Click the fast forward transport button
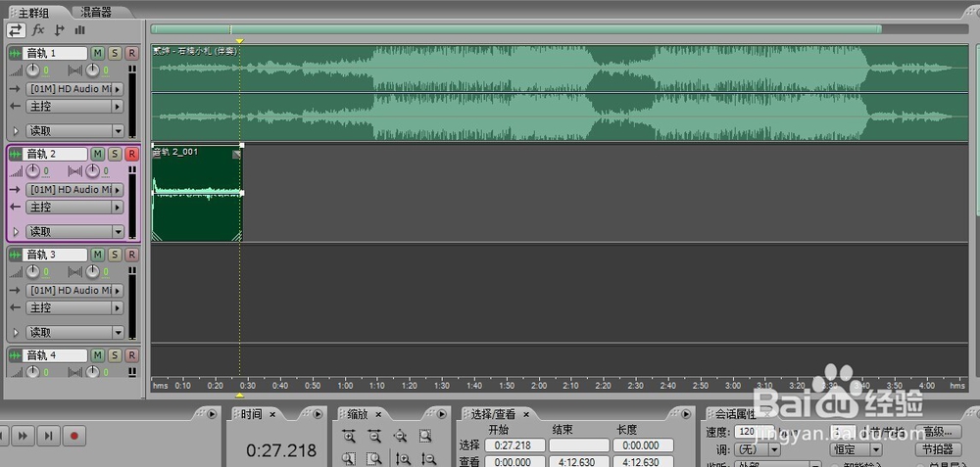The width and height of the screenshot is (980, 467). [24, 435]
